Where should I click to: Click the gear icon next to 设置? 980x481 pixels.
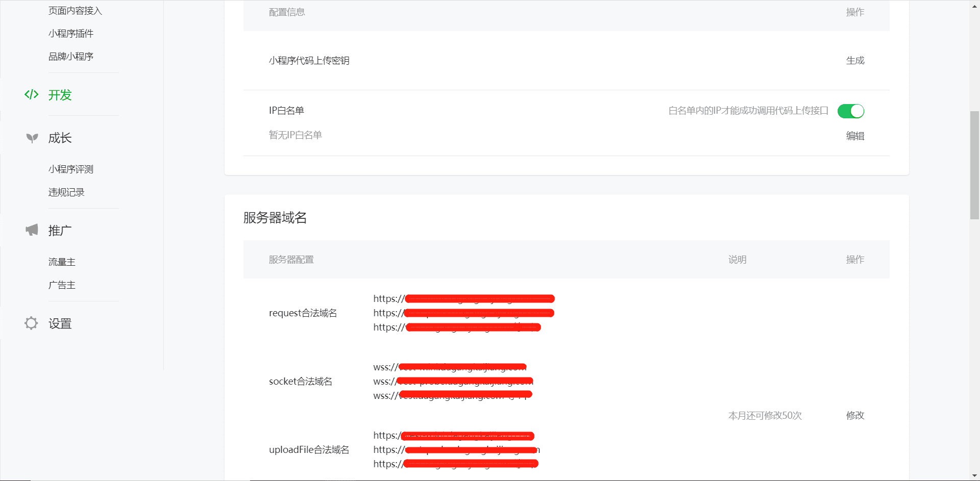[31, 323]
